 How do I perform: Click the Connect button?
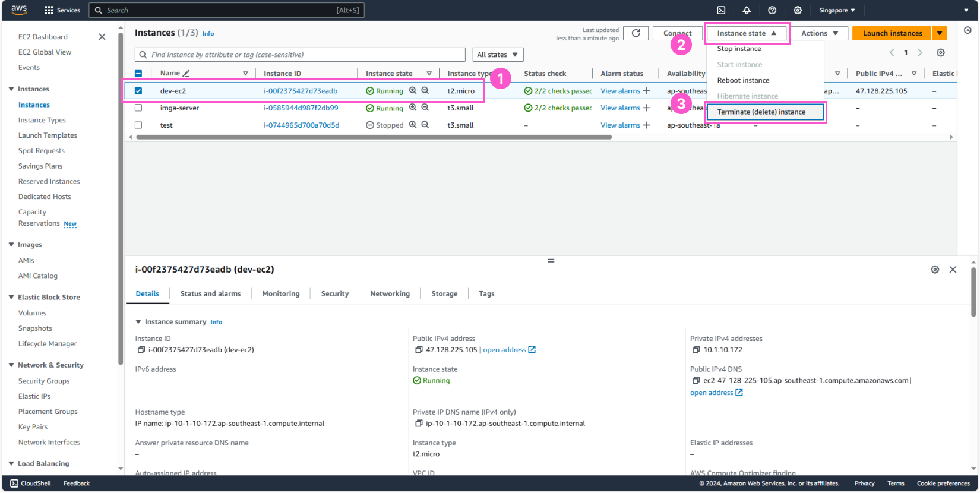pyautogui.click(x=678, y=33)
